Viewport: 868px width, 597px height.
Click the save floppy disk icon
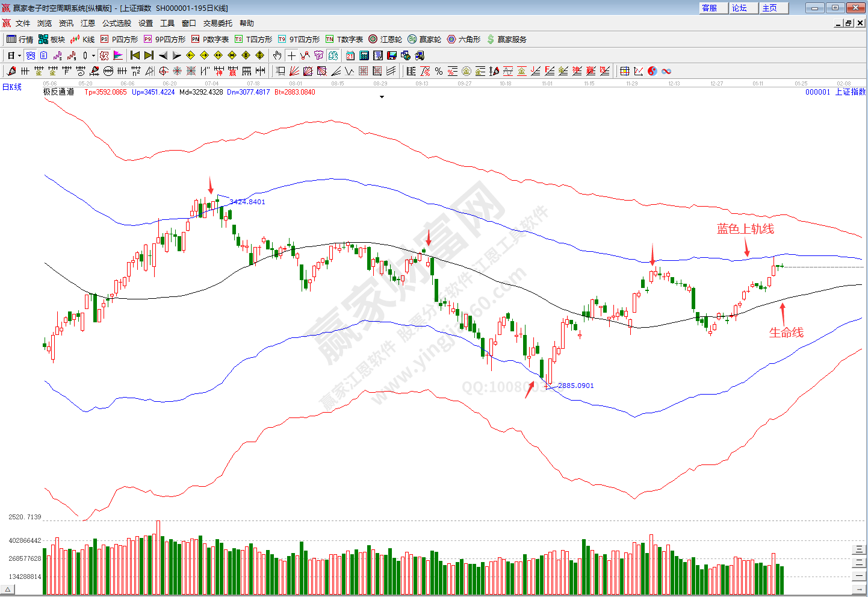[392, 55]
